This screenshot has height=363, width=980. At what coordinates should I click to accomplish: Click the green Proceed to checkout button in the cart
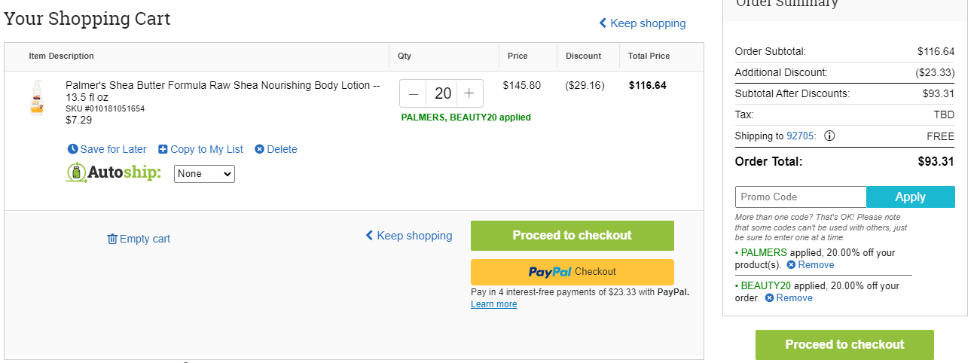572,236
